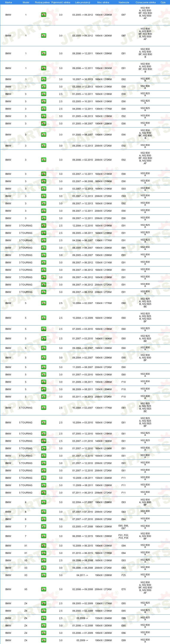Select the E64 body code cell
Image resolution: width=170 pixels, height=644 pixels.
point(124,519)
